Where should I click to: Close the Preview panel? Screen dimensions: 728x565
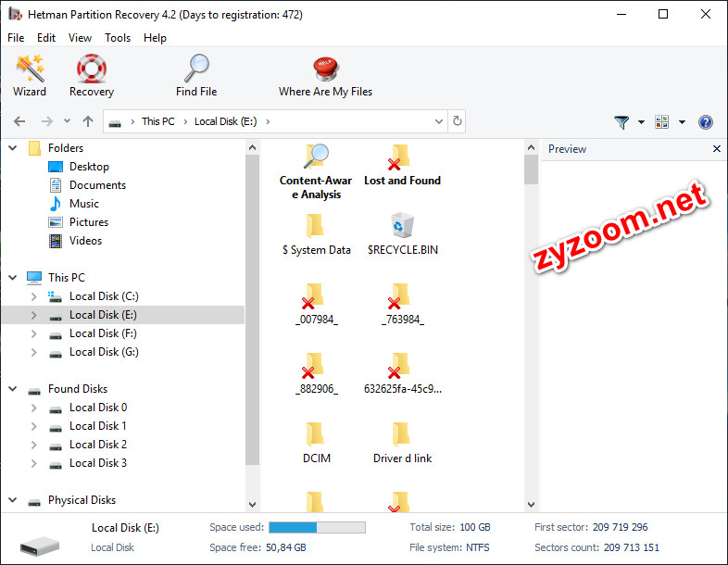[x=716, y=148]
